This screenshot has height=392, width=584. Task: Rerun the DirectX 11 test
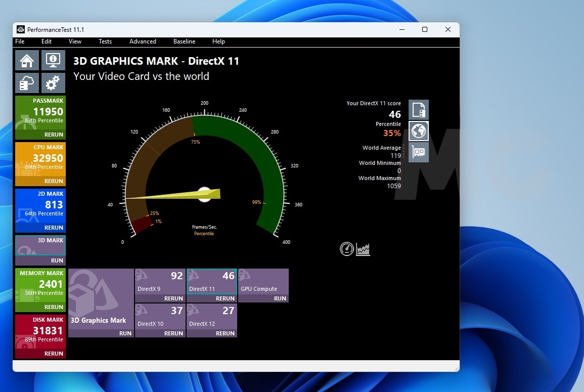point(226,298)
